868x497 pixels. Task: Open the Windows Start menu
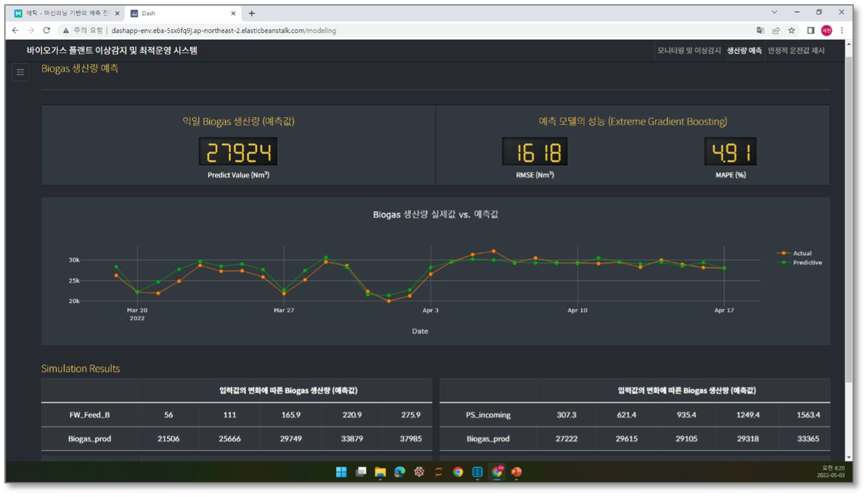(x=341, y=472)
